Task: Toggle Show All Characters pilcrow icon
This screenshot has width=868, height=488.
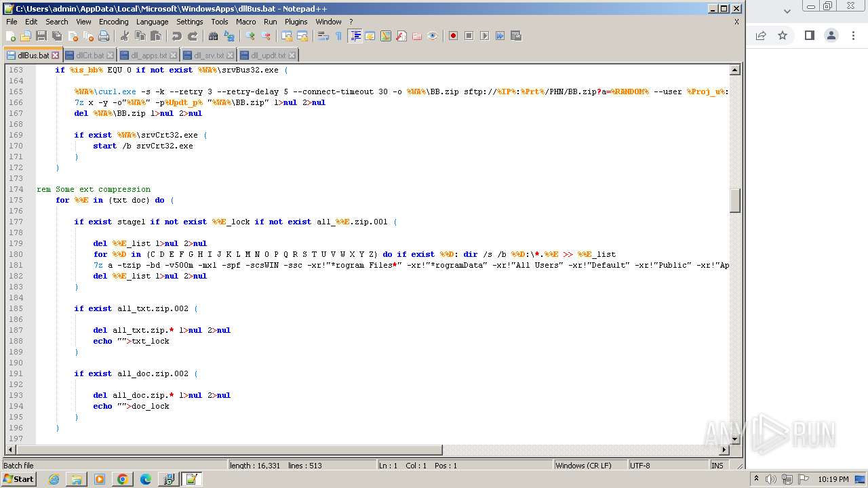Action: tap(339, 36)
